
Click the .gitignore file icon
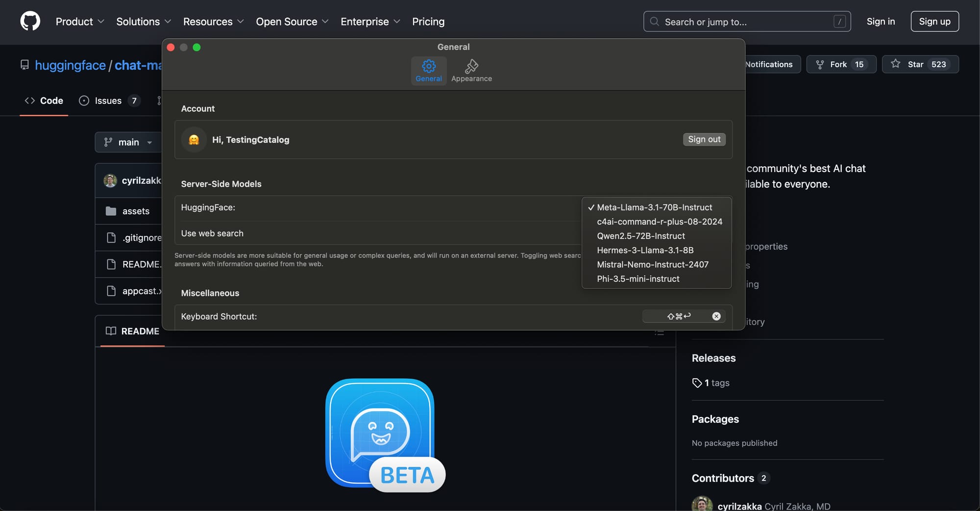[x=111, y=238]
